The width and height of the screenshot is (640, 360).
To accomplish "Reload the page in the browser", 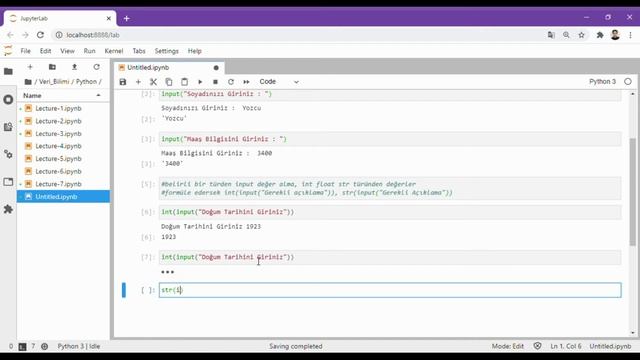I will 40,35.
